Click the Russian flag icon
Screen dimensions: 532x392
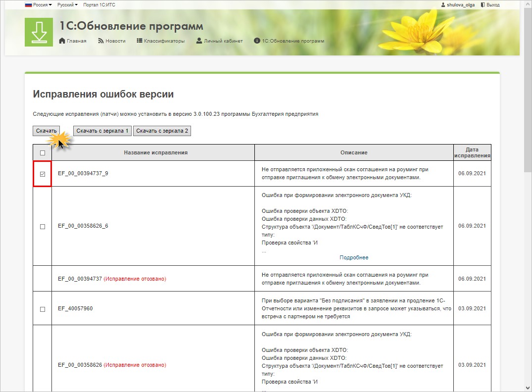click(28, 5)
